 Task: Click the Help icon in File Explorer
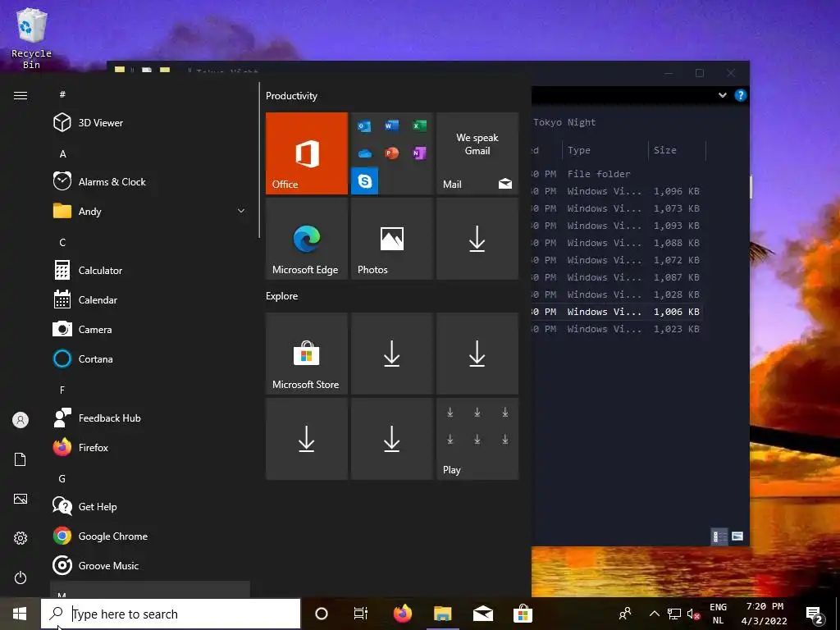(741, 95)
